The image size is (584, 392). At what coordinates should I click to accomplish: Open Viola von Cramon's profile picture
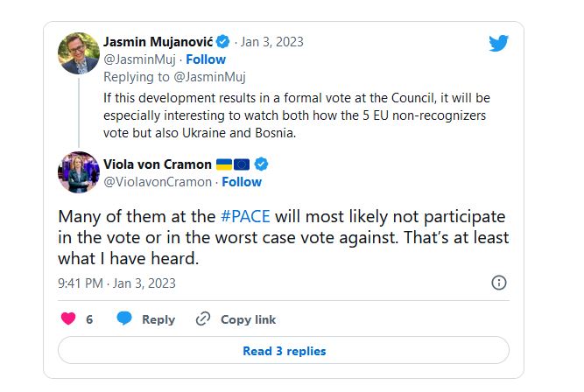click(79, 172)
